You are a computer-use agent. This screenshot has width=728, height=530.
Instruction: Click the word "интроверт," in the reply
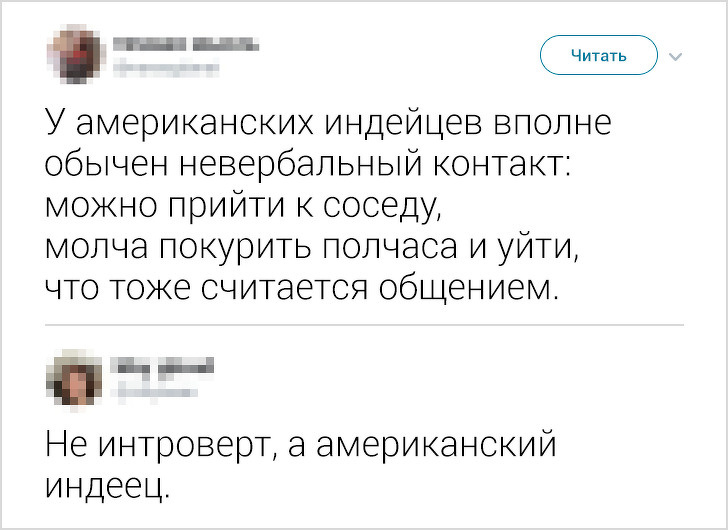coord(187,445)
